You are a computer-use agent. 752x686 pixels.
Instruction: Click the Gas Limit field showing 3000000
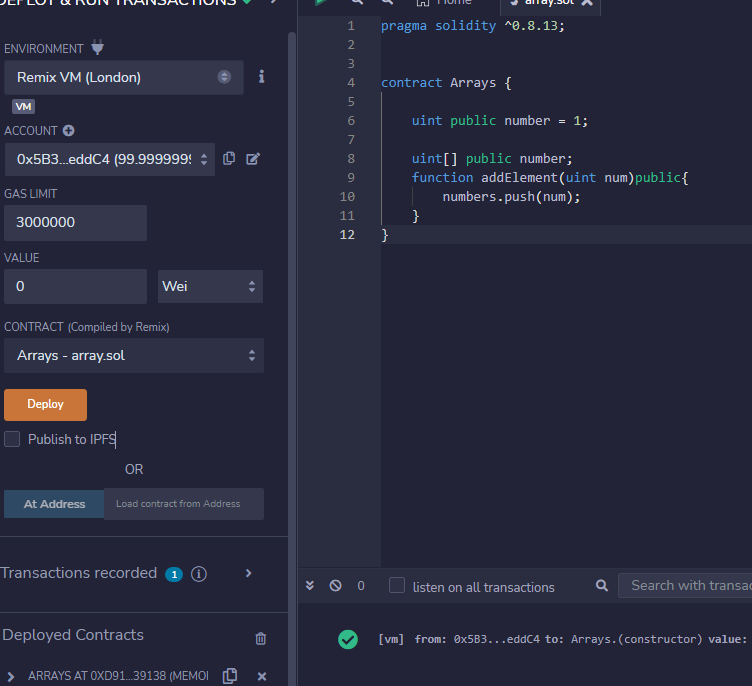coord(75,223)
